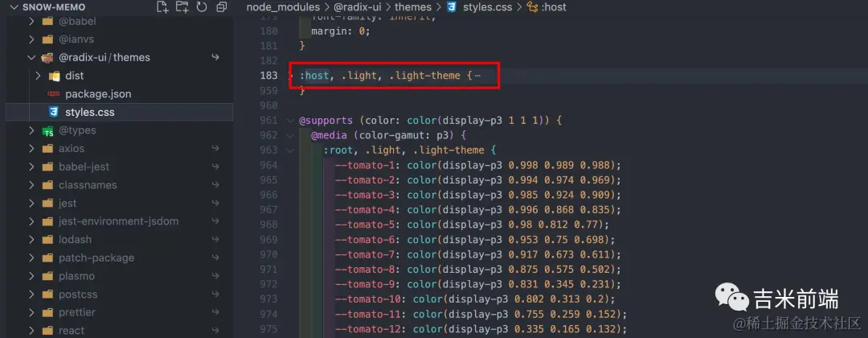The image size is (868, 338).
Task: Open package.json in the file tree
Action: 98,94
